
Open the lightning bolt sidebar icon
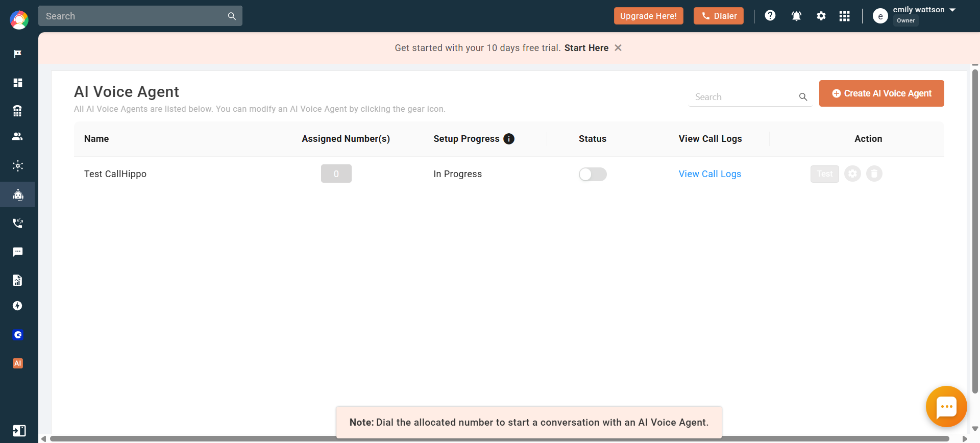coord(18,306)
